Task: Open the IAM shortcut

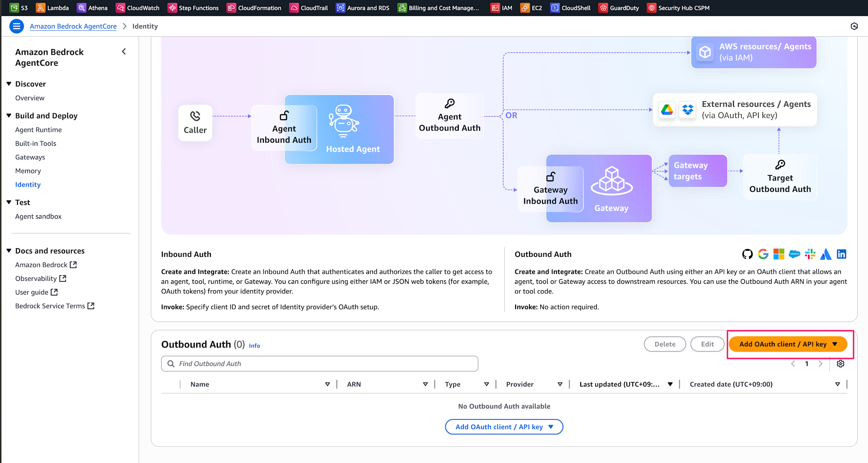Action: pos(502,8)
